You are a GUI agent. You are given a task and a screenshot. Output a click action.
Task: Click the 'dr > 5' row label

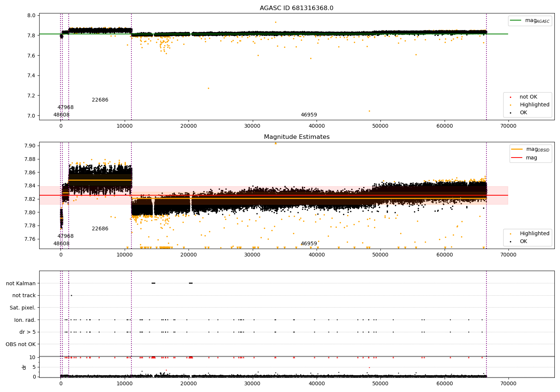[28, 332]
